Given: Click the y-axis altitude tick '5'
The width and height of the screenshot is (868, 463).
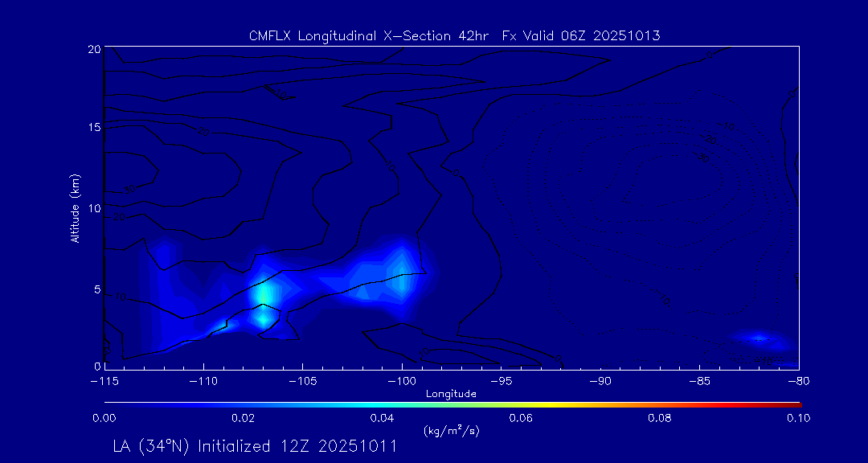Looking at the screenshot, I should tap(97, 289).
